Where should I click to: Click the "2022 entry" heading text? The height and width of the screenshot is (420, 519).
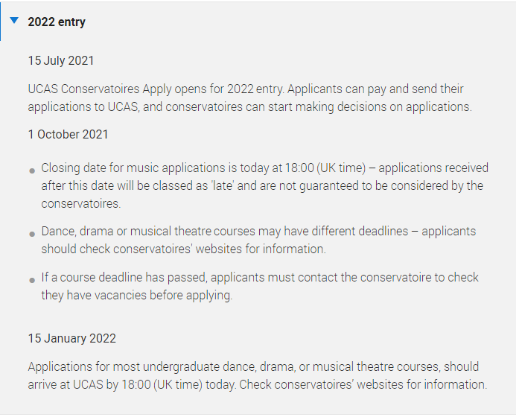tap(57, 22)
